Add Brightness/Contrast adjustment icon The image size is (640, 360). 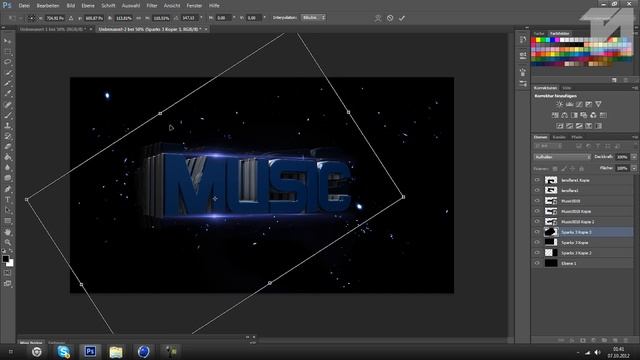[x=560, y=104]
